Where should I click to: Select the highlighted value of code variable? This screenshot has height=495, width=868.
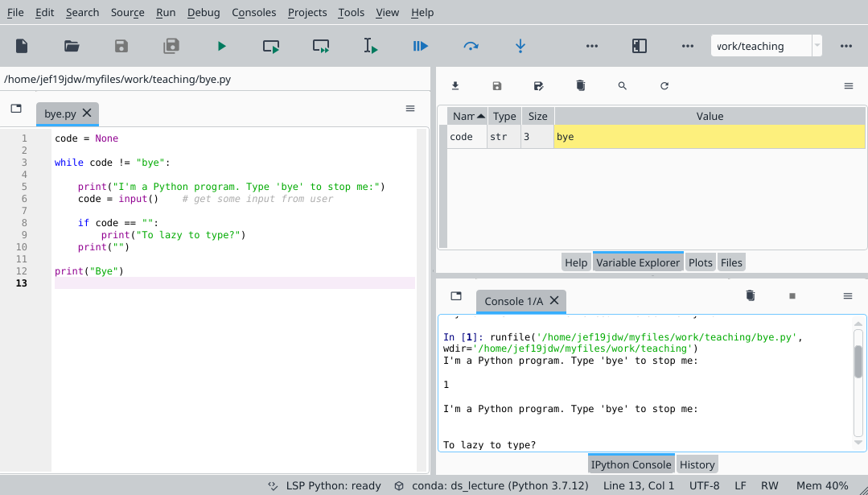(710, 136)
